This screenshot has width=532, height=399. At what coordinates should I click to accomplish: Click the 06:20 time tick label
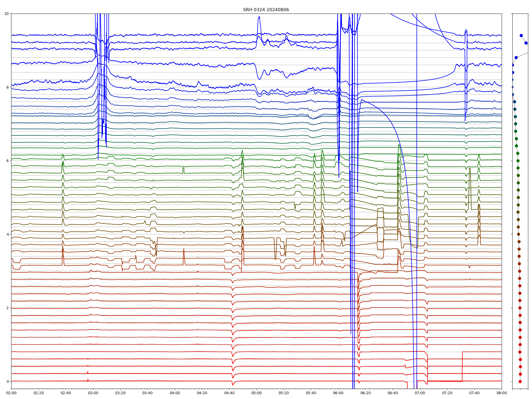point(365,393)
